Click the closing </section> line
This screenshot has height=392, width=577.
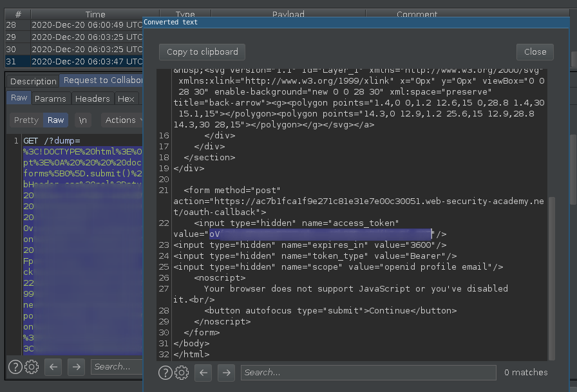[x=209, y=158]
